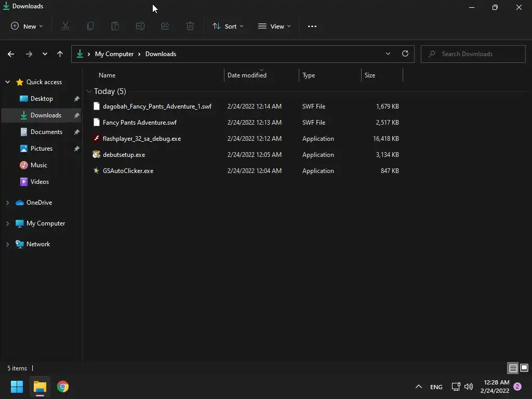Expand the My Computer tree node
532x399 pixels.
coord(7,223)
